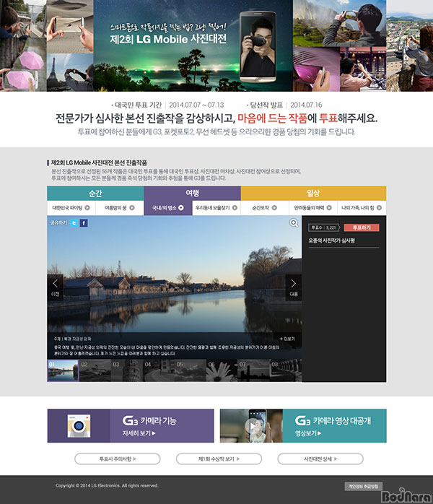Open the 국내/외 명소 sub-tab
433x504 pixels.
tap(168, 208)
